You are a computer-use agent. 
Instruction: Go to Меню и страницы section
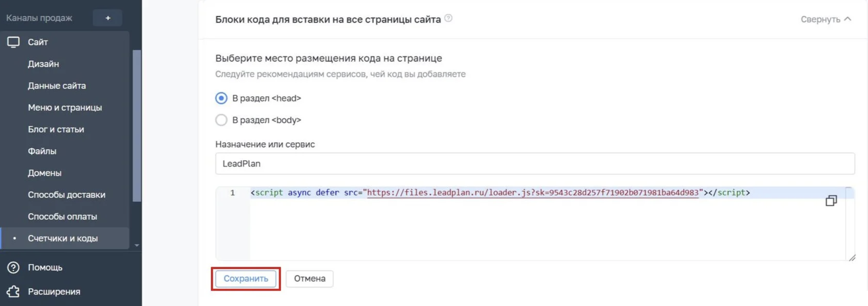point(65,108)
